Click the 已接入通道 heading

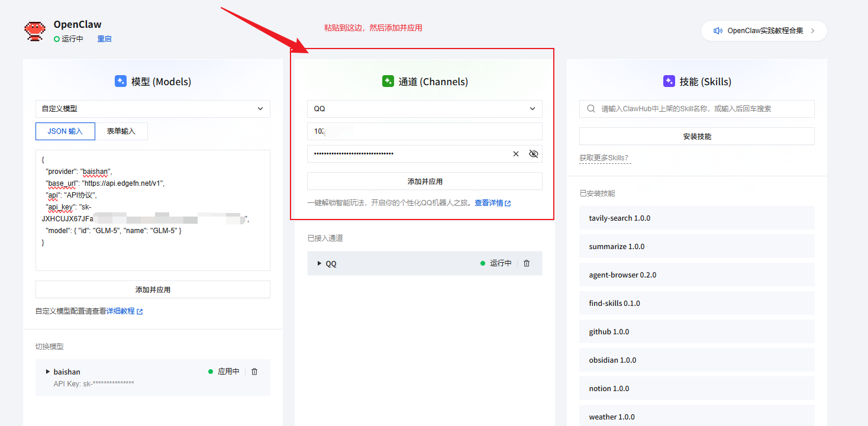[x=325, y=238]
